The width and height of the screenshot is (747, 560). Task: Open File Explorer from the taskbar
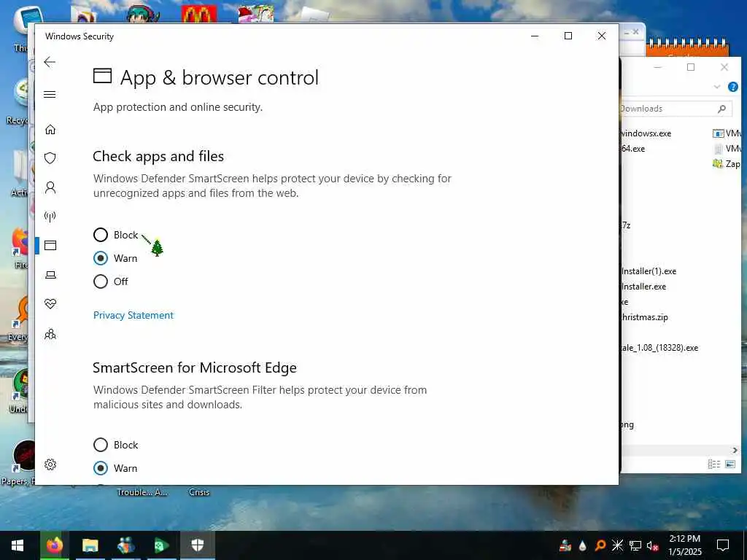tap(90, 545)
